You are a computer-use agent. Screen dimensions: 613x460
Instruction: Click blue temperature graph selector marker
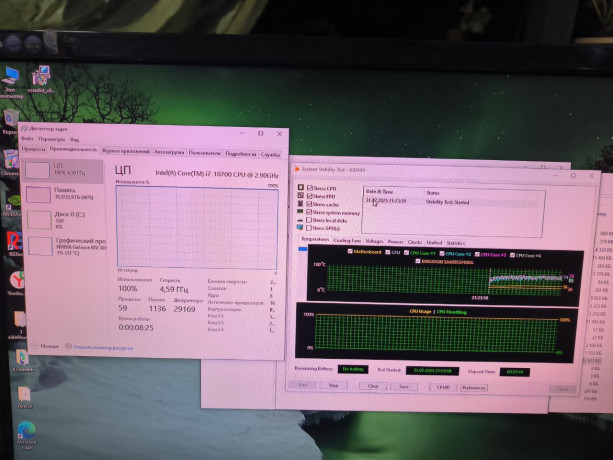click(x=302, y=249)
